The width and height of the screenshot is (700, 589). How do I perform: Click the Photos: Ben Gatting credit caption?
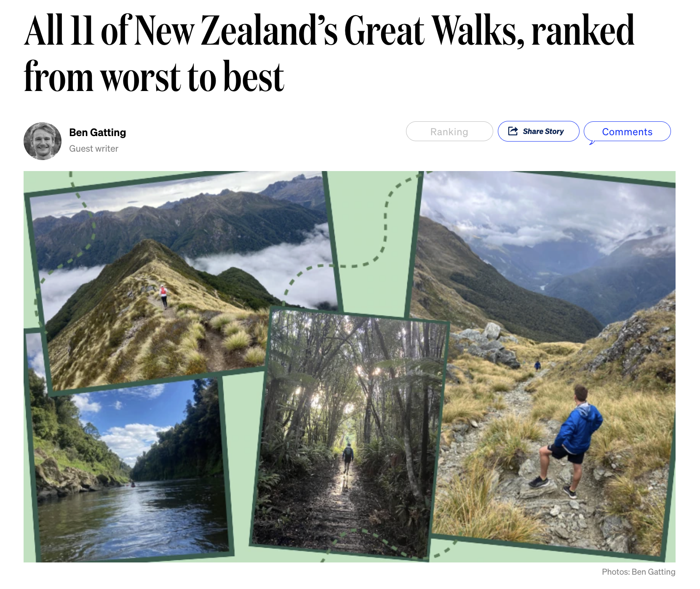[x=639, y=572]
